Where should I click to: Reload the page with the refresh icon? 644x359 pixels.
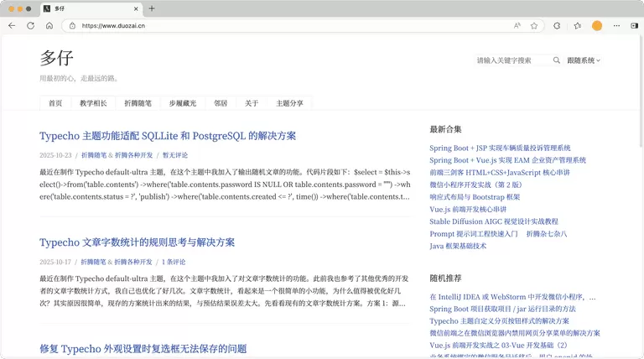click(31, 26)
